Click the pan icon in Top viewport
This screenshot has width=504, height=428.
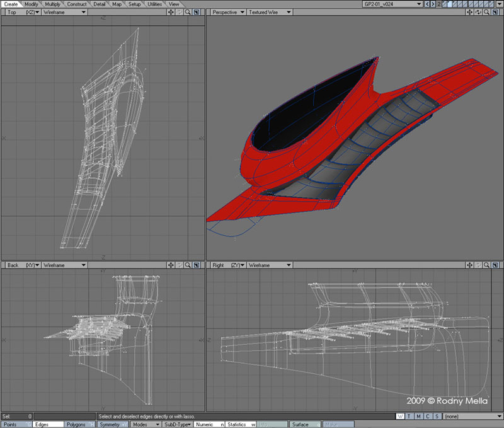point(171,12)
